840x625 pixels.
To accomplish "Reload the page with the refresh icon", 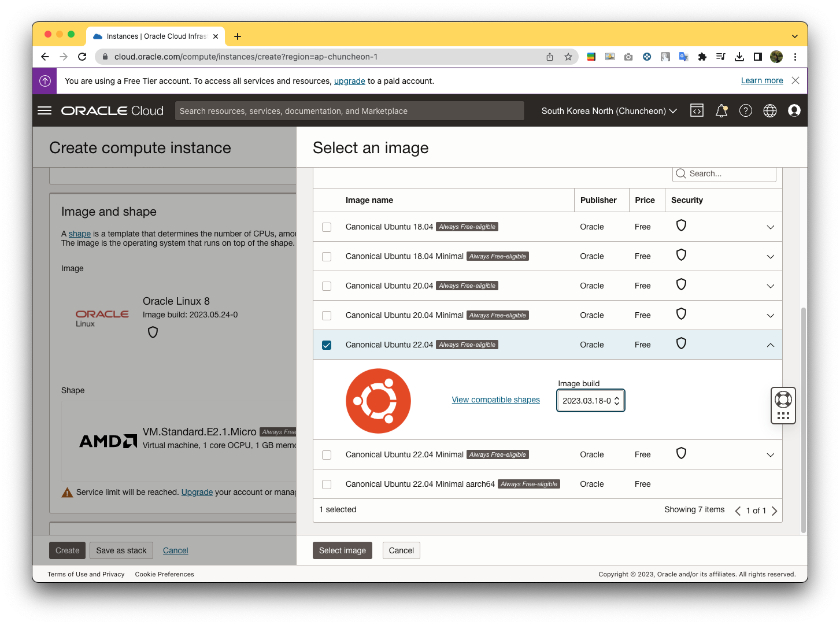I will pos(82,57).
